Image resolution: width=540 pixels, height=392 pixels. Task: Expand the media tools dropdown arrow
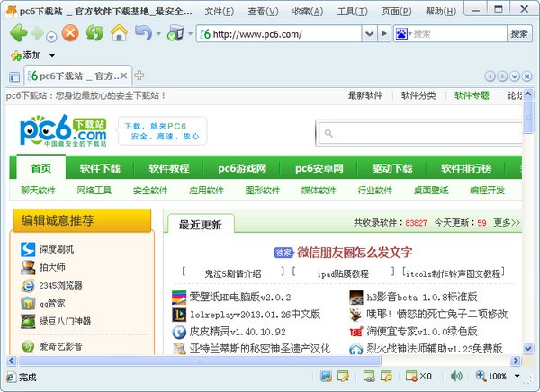coord(190,34)
